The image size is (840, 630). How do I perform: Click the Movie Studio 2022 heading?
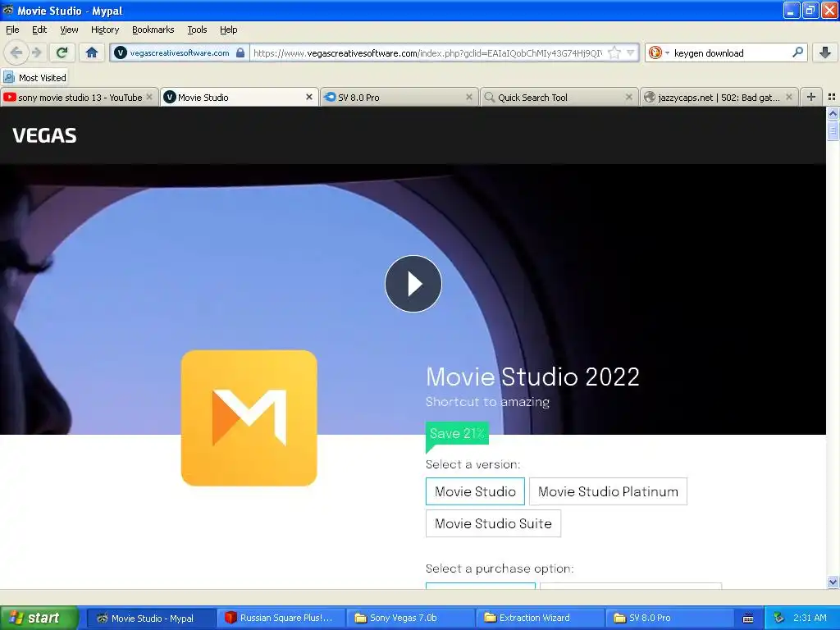tap(532, 377)
